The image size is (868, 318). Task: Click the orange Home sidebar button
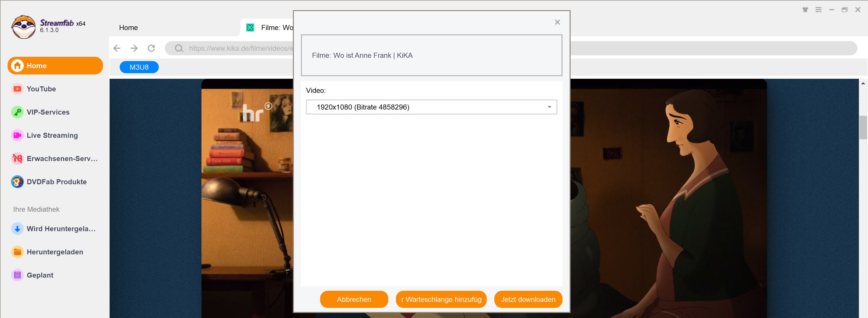coord(55,66)
